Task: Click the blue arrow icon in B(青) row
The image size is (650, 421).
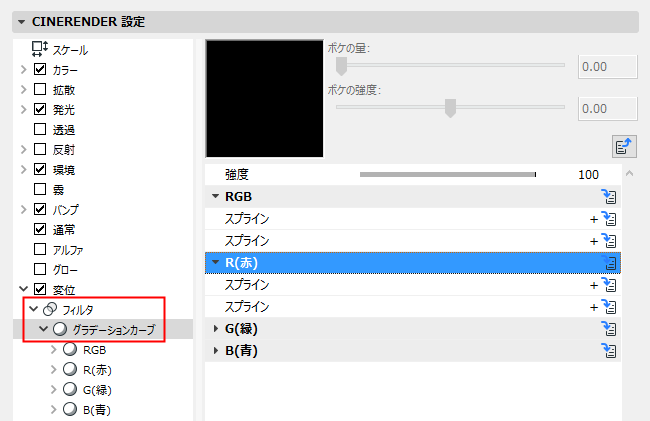Action: [x=609, y=351]
